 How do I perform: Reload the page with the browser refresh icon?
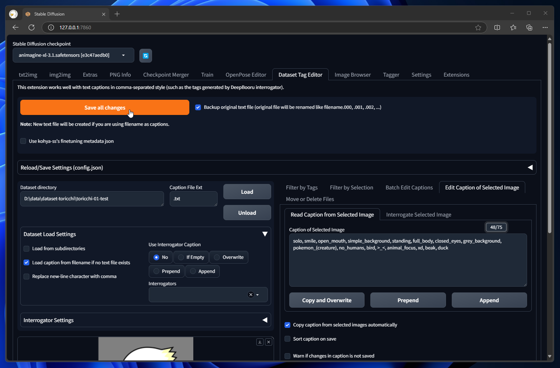tap(31, 28)
